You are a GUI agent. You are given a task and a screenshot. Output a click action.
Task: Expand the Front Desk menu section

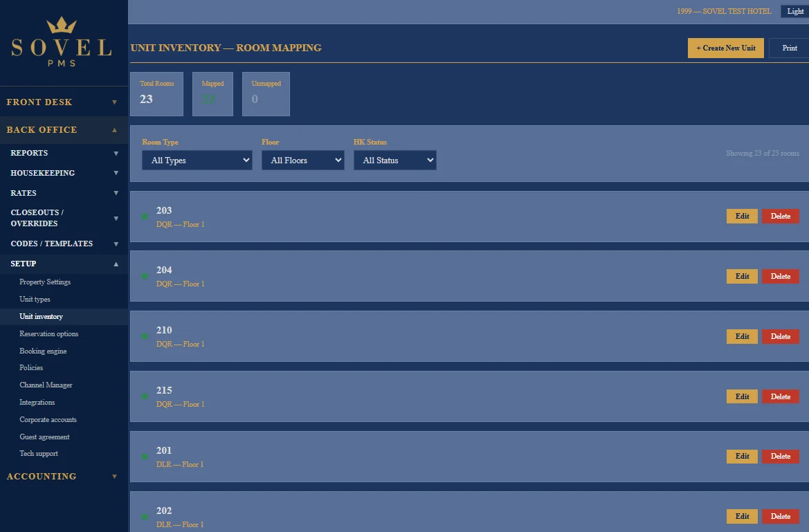pyautogui.click(x=64, y=102)
